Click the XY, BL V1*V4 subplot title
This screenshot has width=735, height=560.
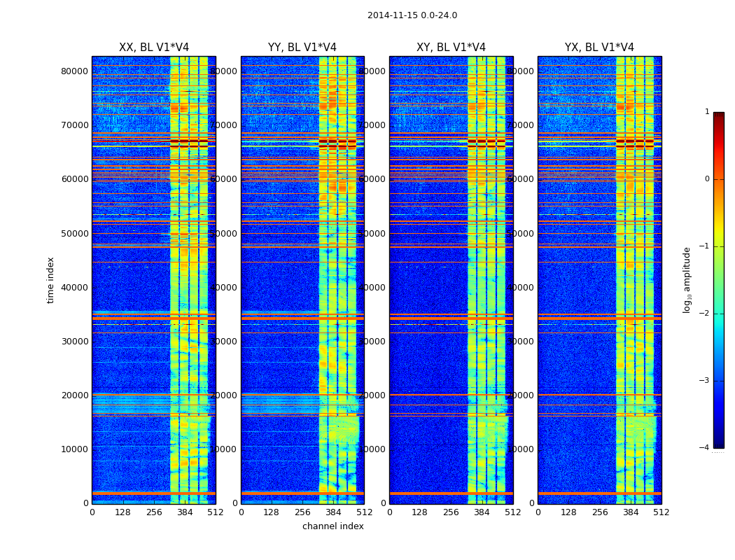451,48
